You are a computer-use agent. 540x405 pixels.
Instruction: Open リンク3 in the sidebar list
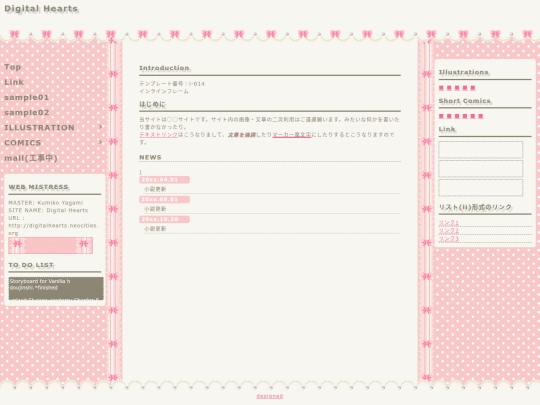449,239
